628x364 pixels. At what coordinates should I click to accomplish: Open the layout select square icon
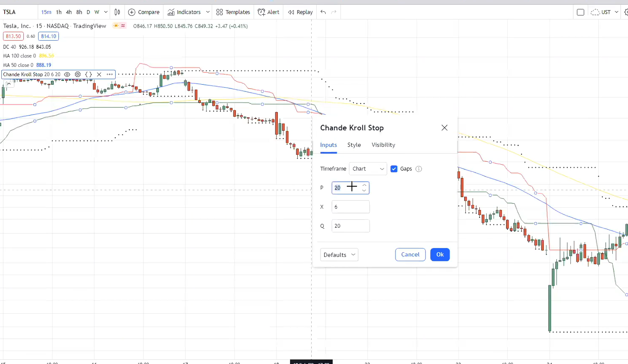581,12
